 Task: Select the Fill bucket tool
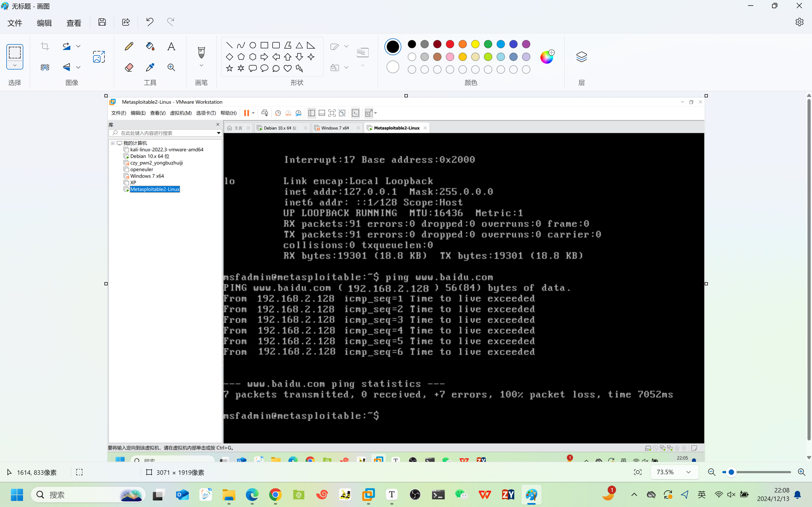click(150, 46)
